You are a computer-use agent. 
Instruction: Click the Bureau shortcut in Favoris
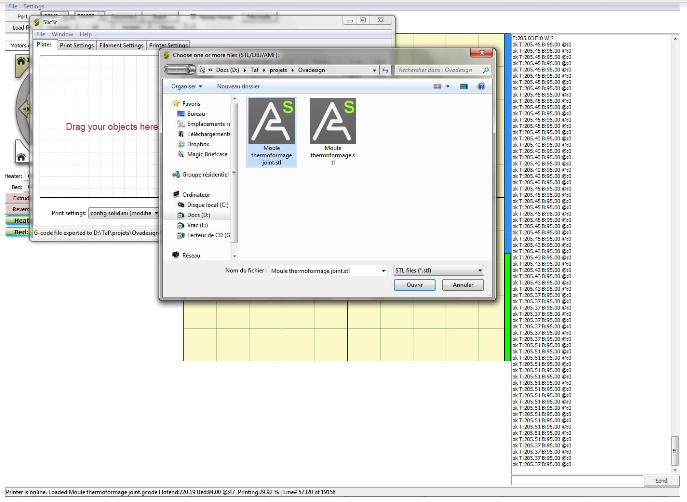pos(196,114)
